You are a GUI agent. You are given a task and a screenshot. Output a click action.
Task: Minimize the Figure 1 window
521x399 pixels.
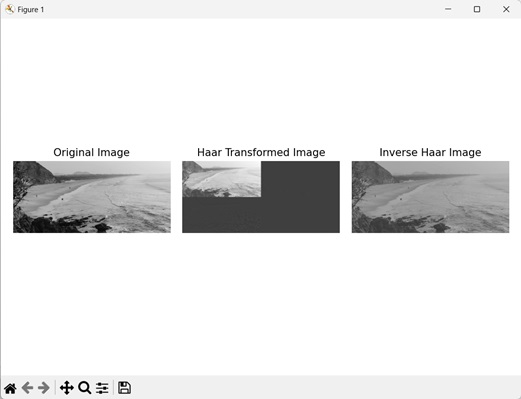(x=448, y=9)
